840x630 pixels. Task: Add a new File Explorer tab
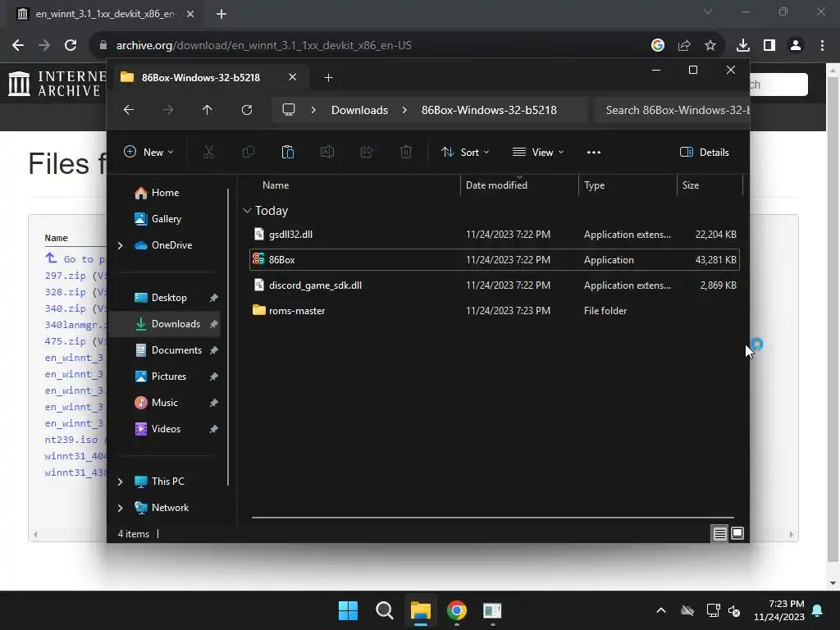point(328,78)
